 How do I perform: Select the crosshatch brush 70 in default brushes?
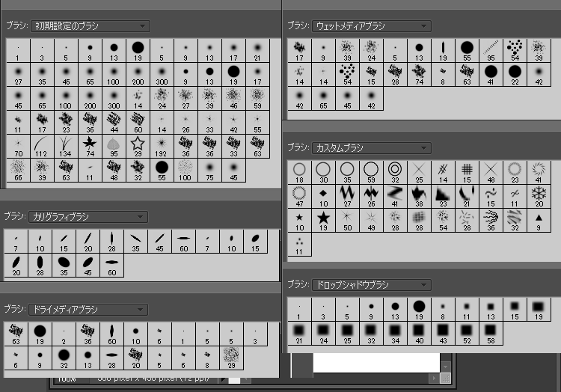click(18, 147)
